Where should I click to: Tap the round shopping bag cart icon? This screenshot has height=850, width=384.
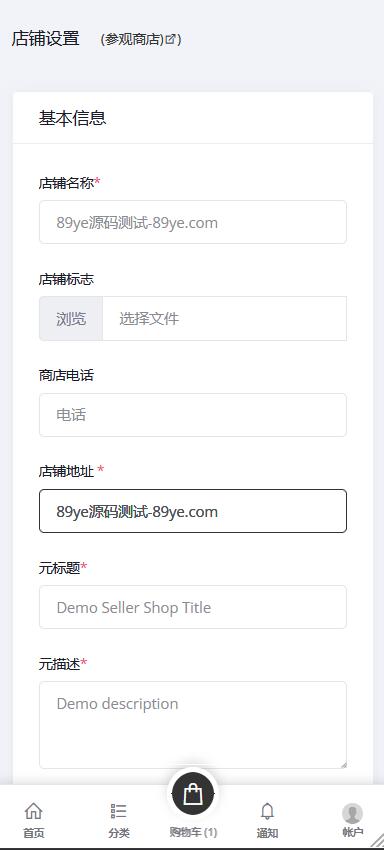point(193,795)
